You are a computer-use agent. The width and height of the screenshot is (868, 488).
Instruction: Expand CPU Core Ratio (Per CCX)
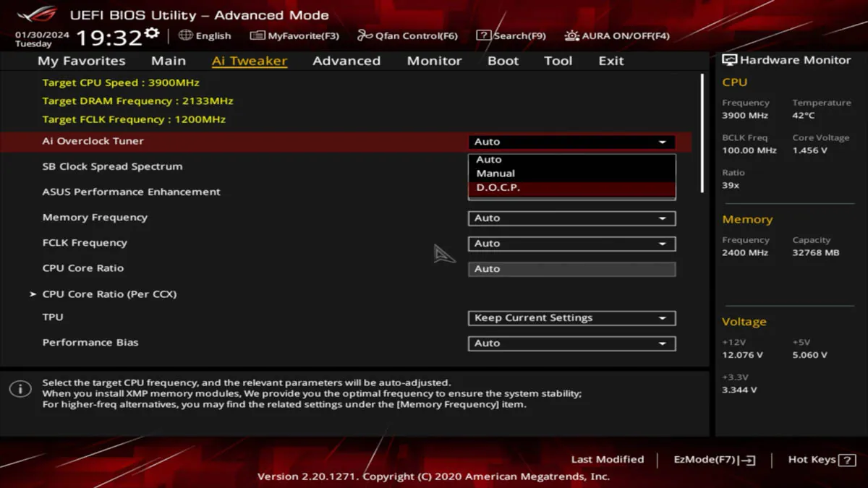click(109, 294)
